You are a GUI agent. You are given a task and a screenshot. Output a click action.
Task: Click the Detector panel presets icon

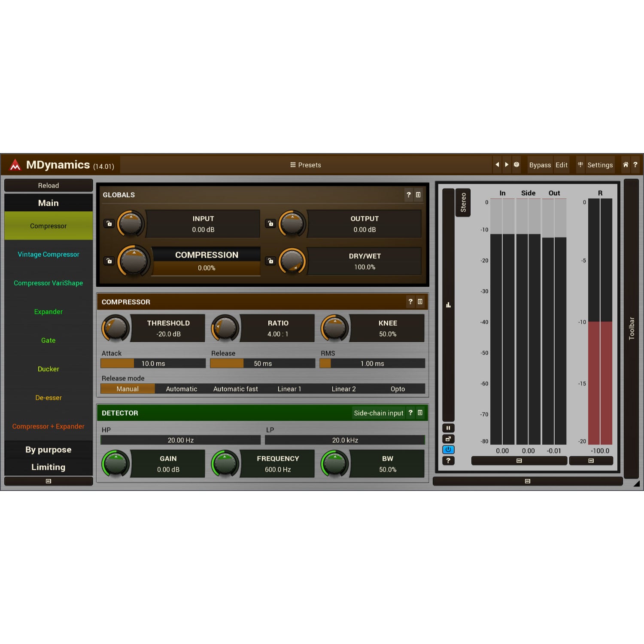click(420, 413)
